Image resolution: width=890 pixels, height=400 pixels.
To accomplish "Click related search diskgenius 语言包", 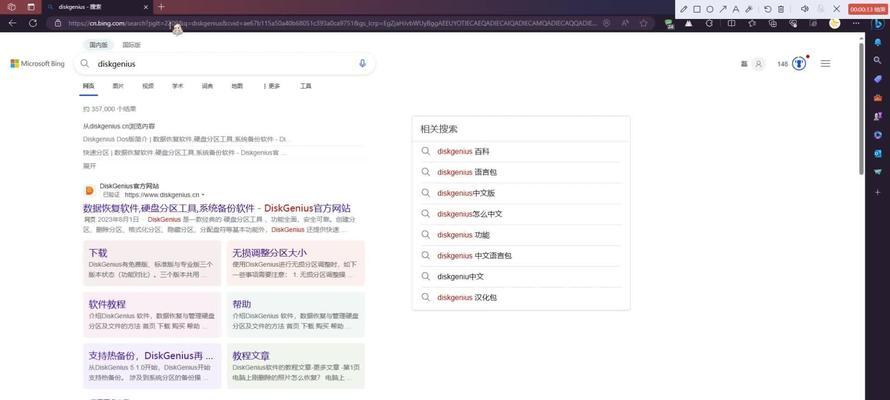I will 467,172.
